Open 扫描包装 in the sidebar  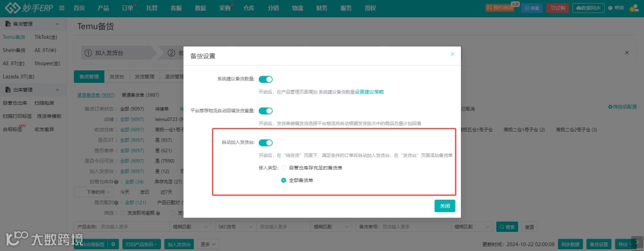pyautogui.click(x=44, y=103)
